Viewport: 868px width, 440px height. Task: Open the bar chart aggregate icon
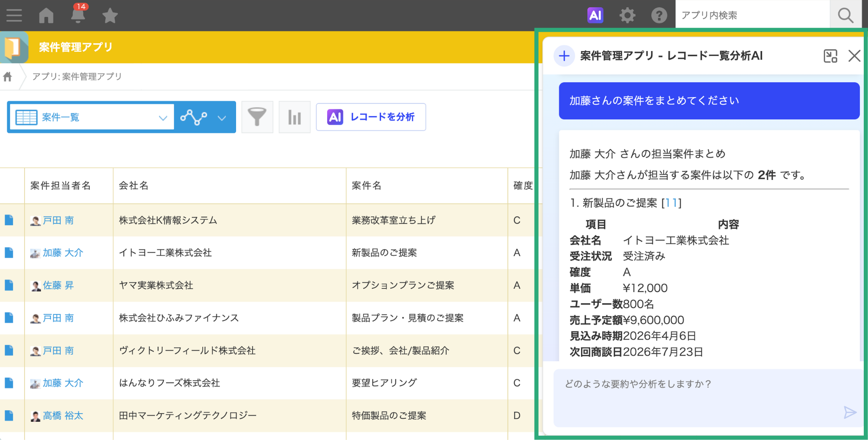295,117
